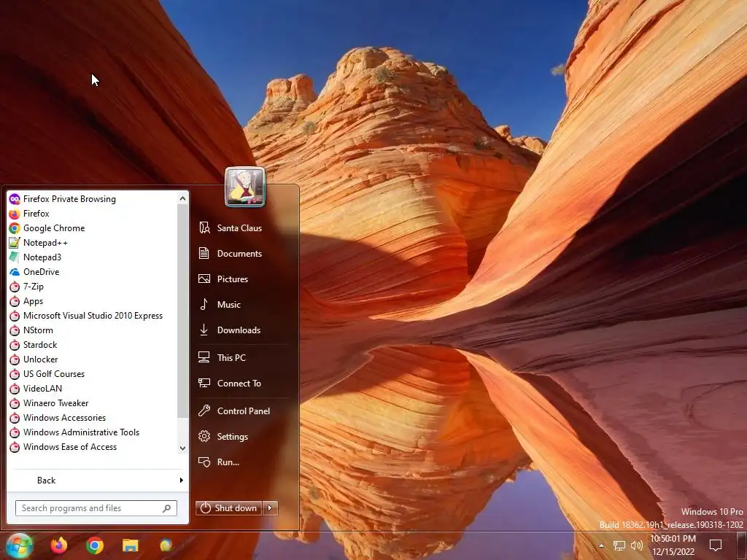This screenshot has height=560, width=747.
Task: Click the Shut down button
Action: pyautogui.click(x=228, y=508)
